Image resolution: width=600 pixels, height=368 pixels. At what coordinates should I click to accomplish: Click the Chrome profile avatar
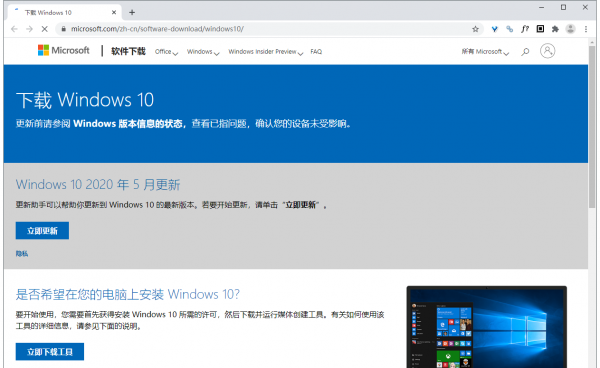point(571,29)
